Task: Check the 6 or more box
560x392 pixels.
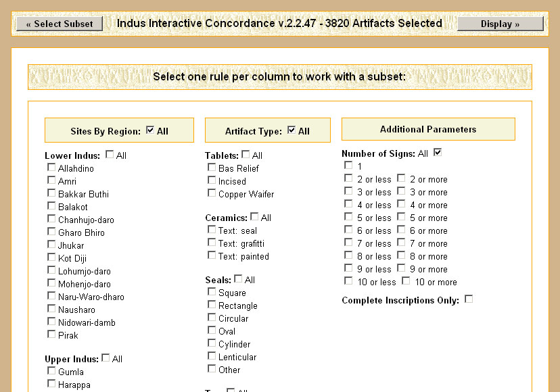Action: (x=401, y=229)
